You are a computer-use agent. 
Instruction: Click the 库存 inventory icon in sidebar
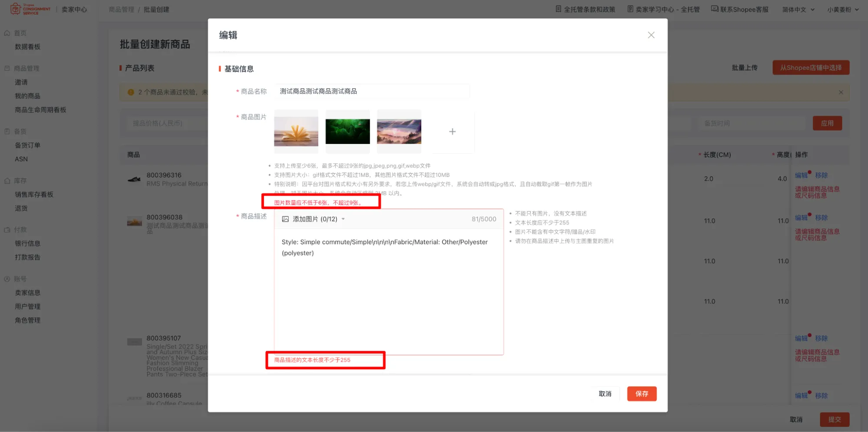coord(7,180)
